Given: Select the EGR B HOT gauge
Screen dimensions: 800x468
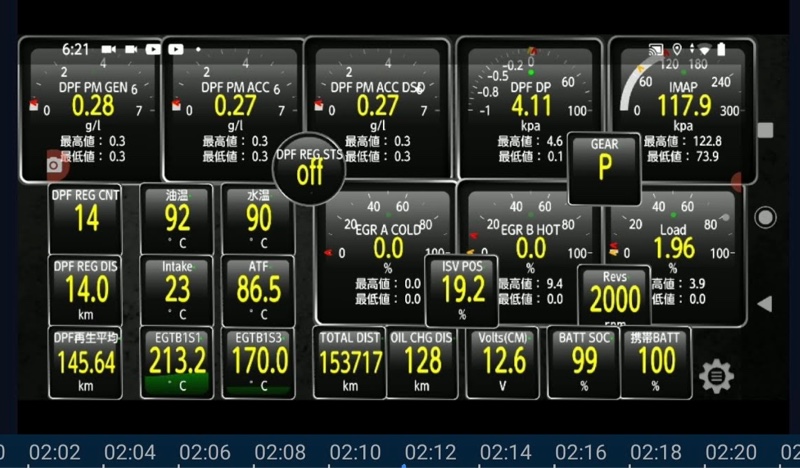Looking at the screenshot, I should (x=529, y=254).
